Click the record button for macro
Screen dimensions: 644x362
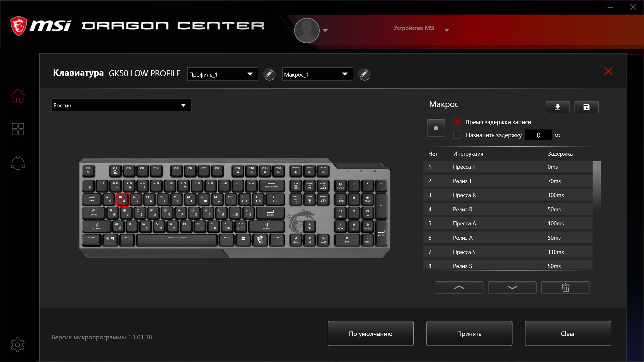(x=436, y=128)
